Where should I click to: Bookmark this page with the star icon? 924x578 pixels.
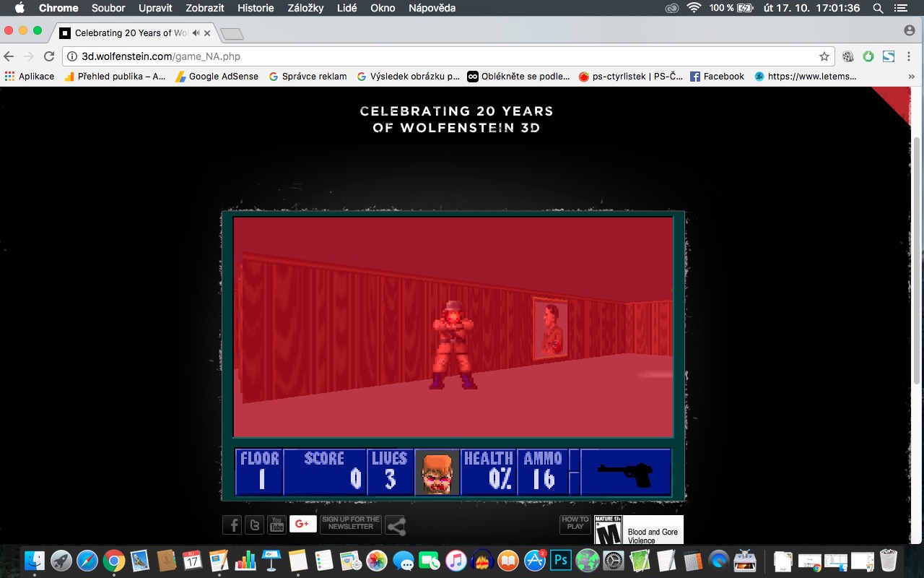[824, 56]
